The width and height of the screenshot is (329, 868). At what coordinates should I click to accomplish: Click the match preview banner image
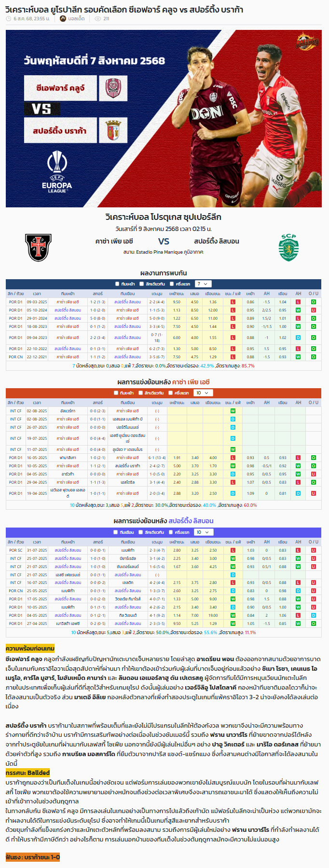pyautogui.click(x=164, y=119)
